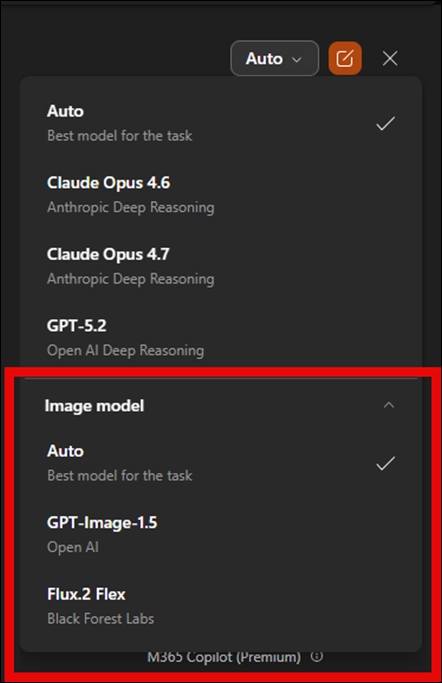Click the checkmark beside Auto under Image model
The height and width of the screenshot is (683, 442).
(x=385, y=463)
